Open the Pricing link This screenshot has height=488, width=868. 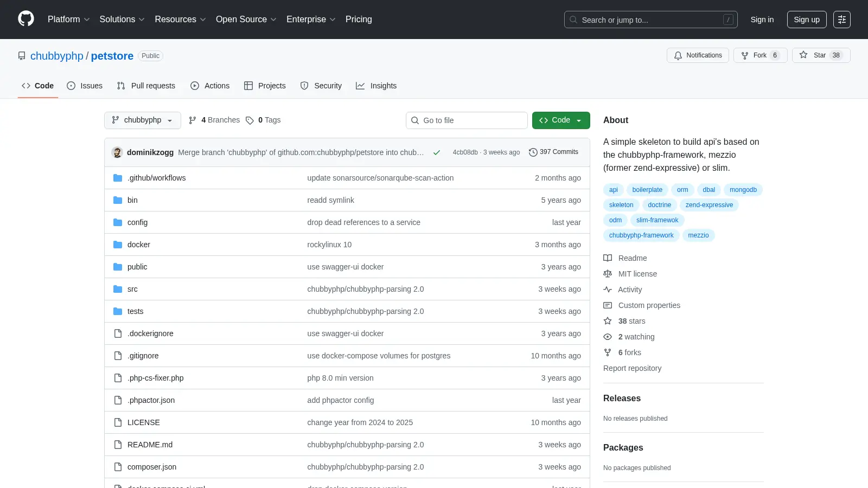(x=359, y=20)
